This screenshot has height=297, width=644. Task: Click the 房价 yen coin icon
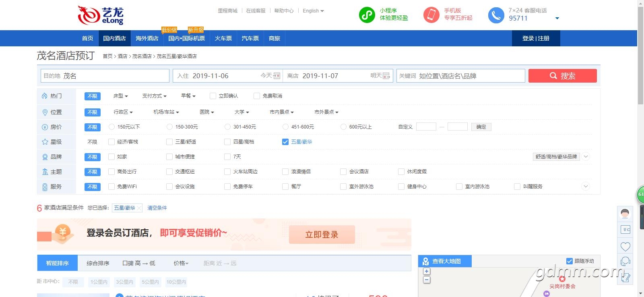tap(45, 127)
